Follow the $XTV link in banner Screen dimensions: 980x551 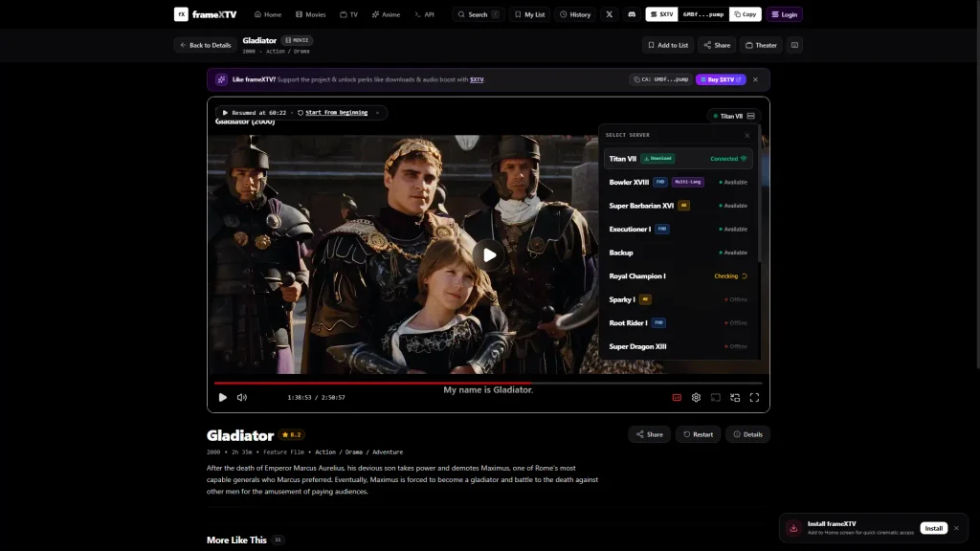point(477,80)
